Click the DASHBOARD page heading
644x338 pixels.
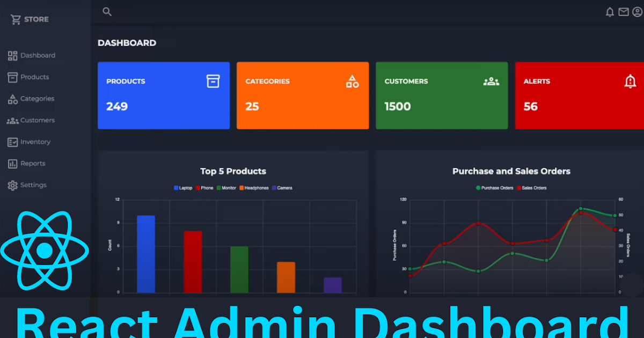coord(127,43)
